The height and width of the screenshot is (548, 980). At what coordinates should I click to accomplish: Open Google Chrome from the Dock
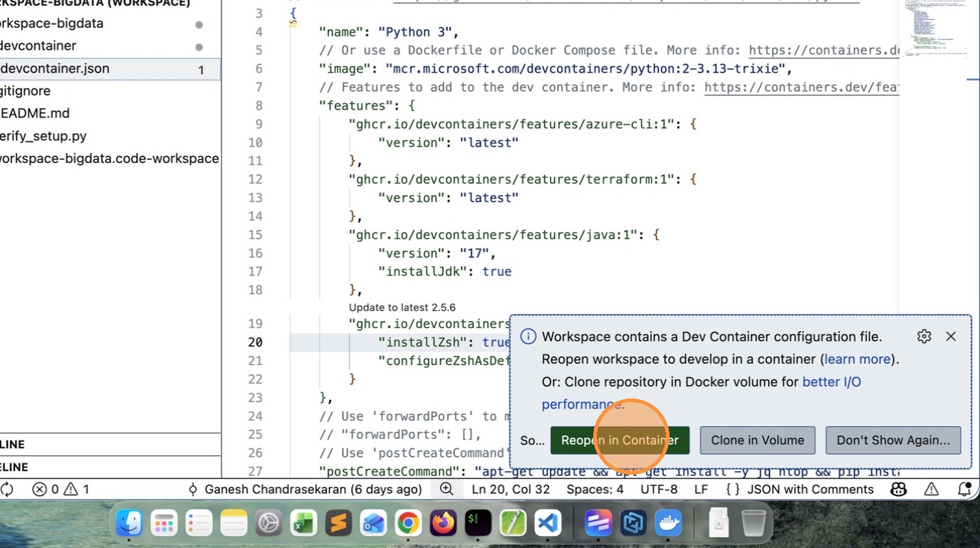(408, 524)
